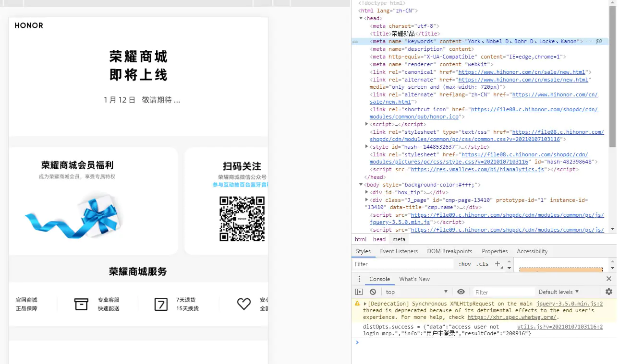The width and height of the screenshot is (619, 364).
Task: Open the DOM Breakpoints tab
Action: (449, 251)
